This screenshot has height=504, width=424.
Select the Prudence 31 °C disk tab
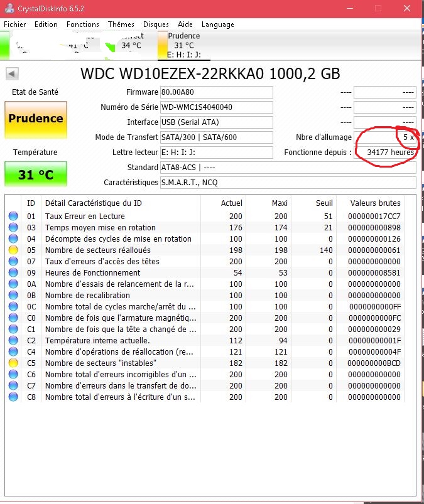(183, 45)
